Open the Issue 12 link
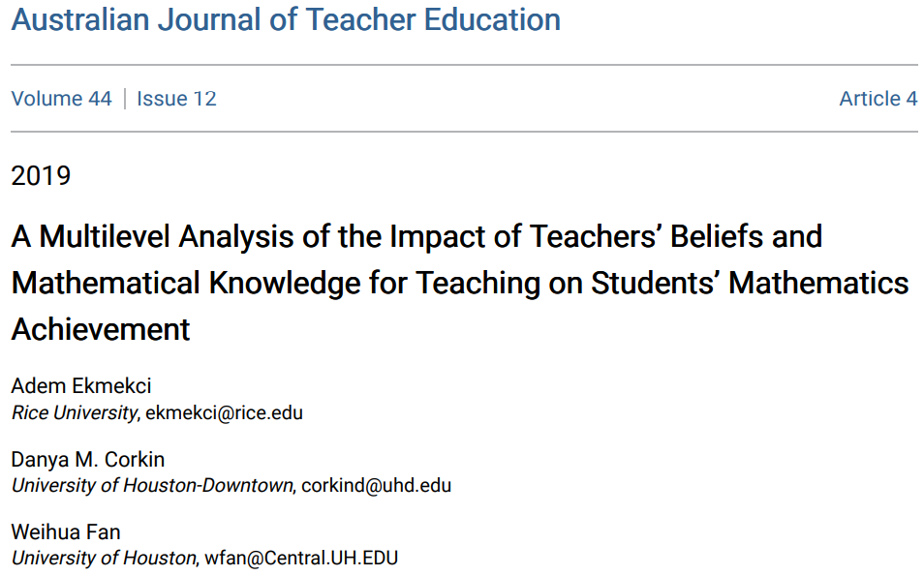The width and height of the screenshot is (924, 576). point(177,99)
